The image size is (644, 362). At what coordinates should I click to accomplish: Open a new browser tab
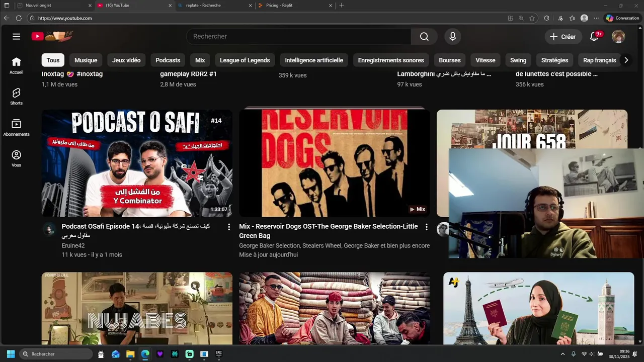pos(342,5)
